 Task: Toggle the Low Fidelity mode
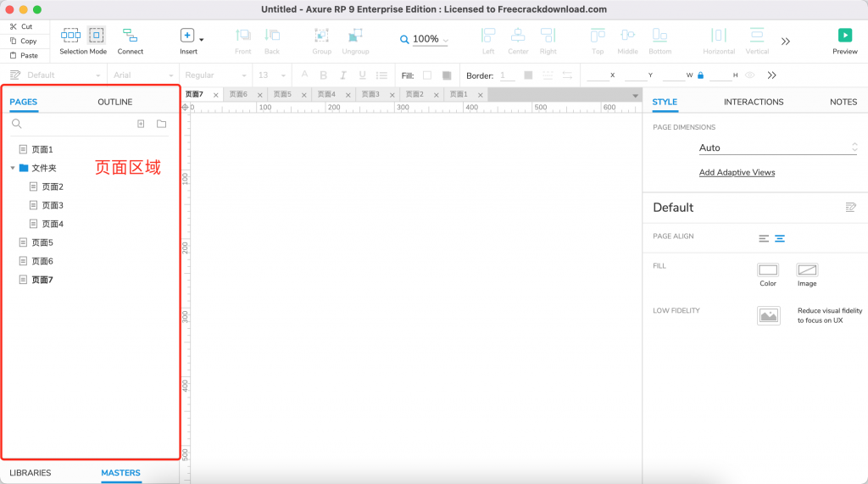click(x=768, y=315)
